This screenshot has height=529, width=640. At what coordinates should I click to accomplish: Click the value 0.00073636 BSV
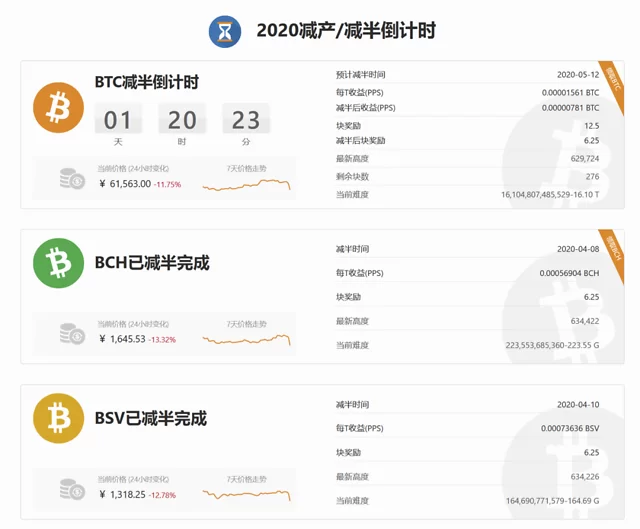(570, 428)
